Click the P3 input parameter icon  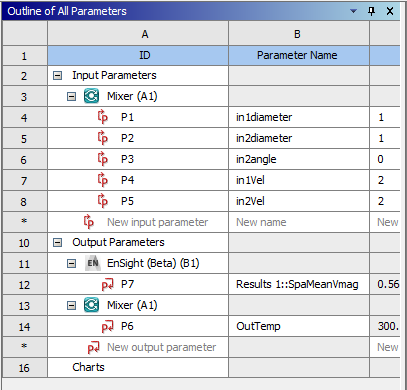point(103,159)
